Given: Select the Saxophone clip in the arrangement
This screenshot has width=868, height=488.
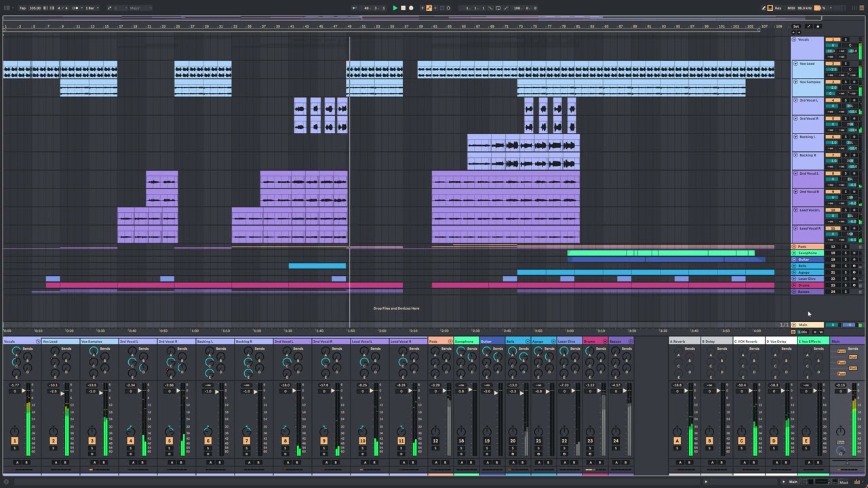Looking at the screenshot, I should (x=661, y=253).
